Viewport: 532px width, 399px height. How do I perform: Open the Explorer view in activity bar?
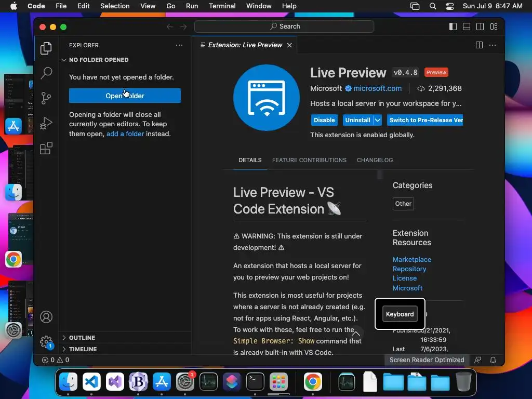[46, 48]
